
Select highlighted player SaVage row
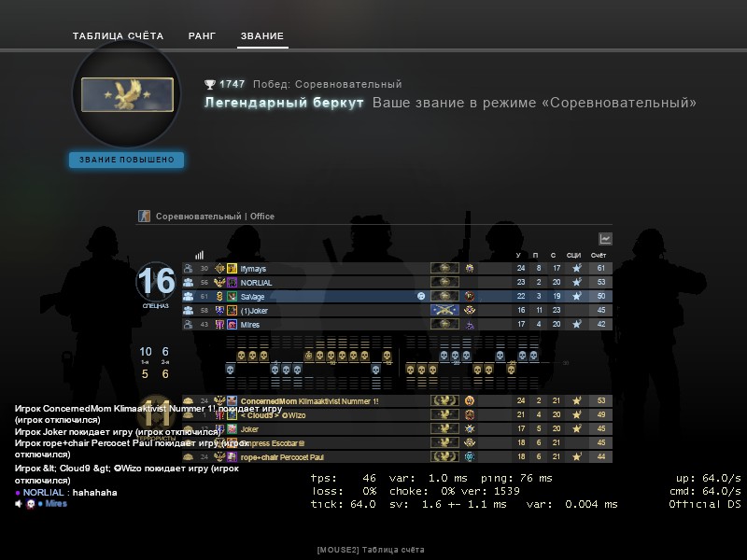click(x=397, y=296)
